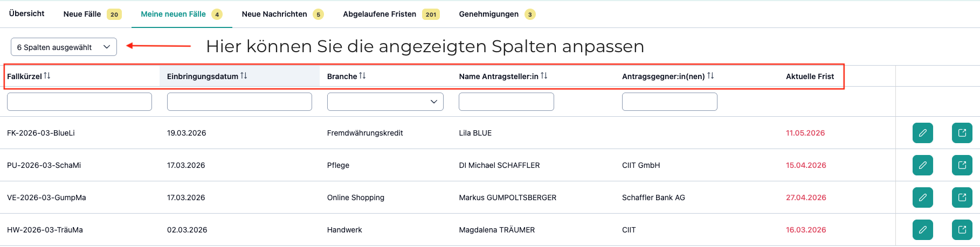Edit case VE-2026-03-GumpMa with pencil icon
Image resolution: width=980 pixels, height=247 pixels.
pos(922,197)
